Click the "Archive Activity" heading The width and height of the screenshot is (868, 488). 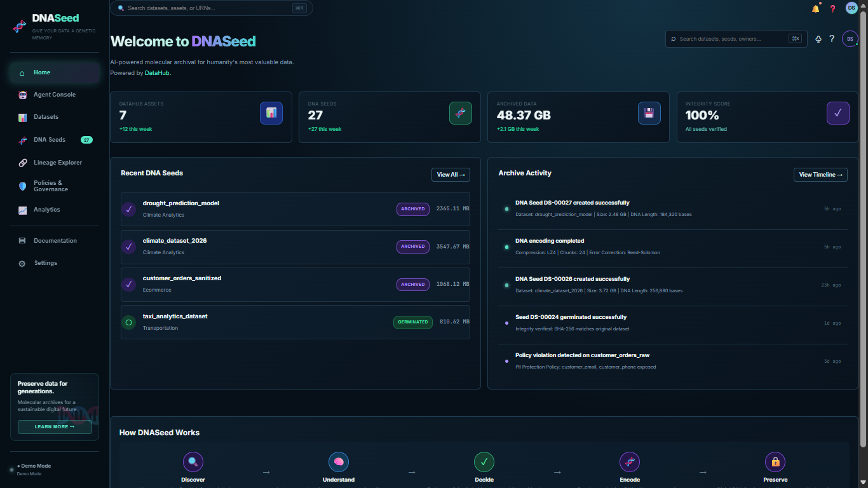(x=525, y=173)
